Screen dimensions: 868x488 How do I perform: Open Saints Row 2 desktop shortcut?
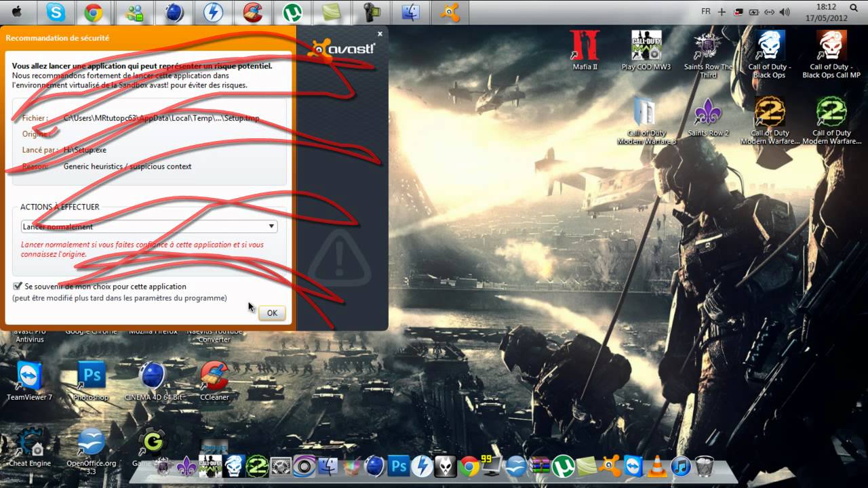[x=708, y=117]
